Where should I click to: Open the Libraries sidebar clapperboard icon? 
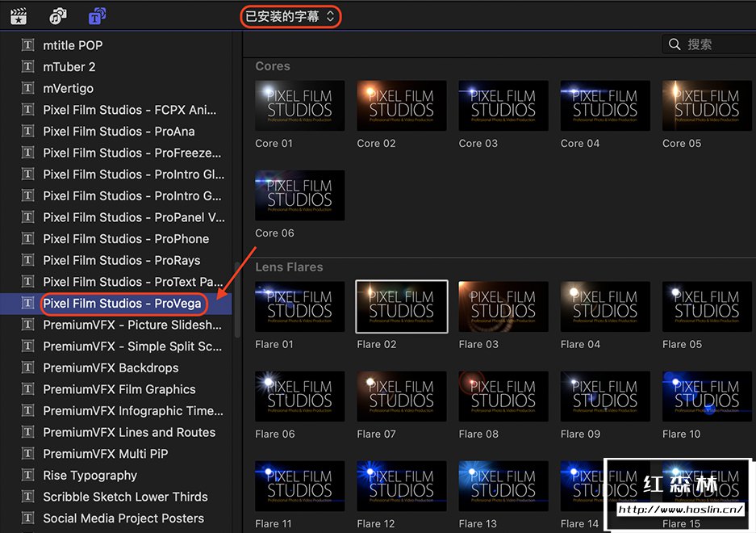pyautogui.click(x=19, y=16)
